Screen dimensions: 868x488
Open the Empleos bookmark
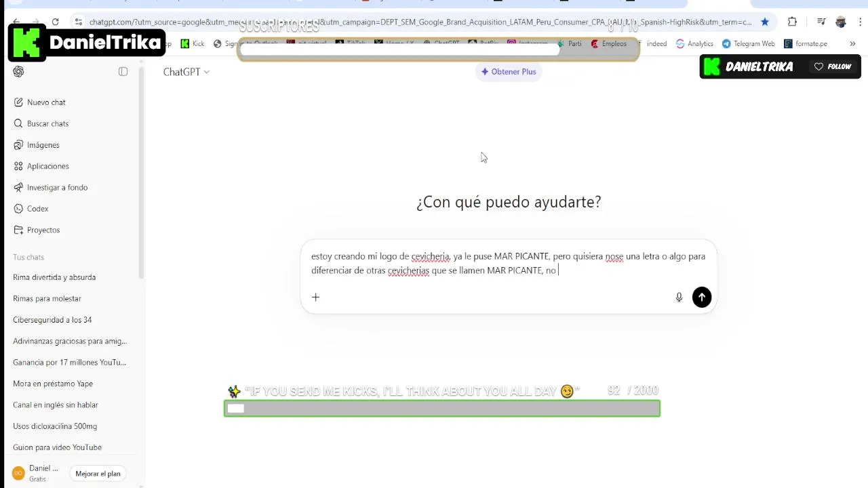pos(608,43)
